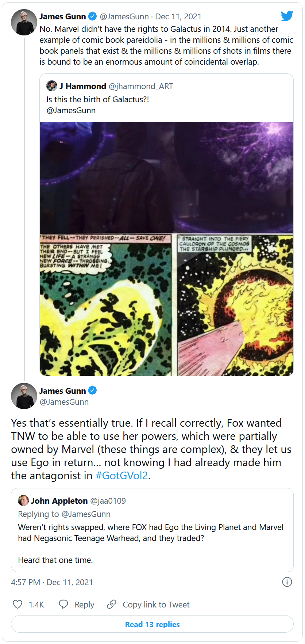The height and width of the screenshot is (644, 305).
Task: Open @jhammond_ART handle
Action: [x=141, y=86]
